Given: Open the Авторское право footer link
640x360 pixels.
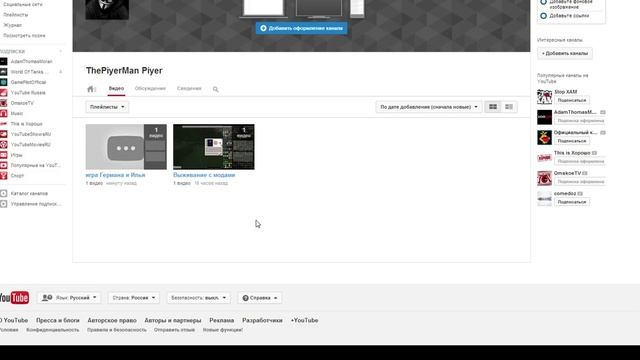Looking at the screenshot, I should pyautogui.click(x=112, y=320).
